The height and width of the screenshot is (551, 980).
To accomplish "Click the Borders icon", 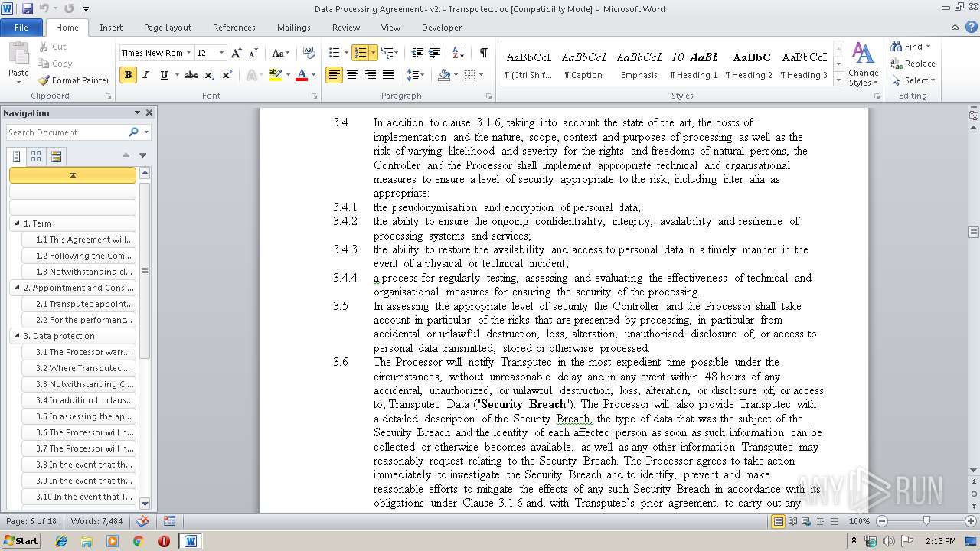I will 469,75.
